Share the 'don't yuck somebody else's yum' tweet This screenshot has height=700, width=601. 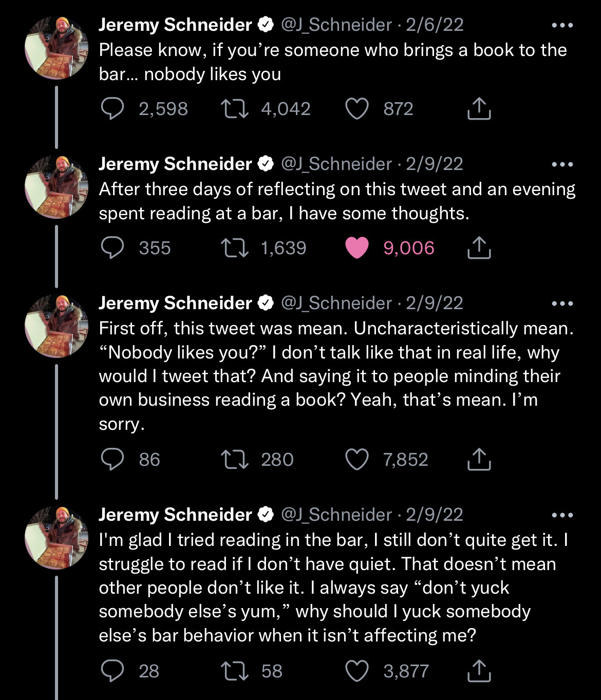coord(479,671)
